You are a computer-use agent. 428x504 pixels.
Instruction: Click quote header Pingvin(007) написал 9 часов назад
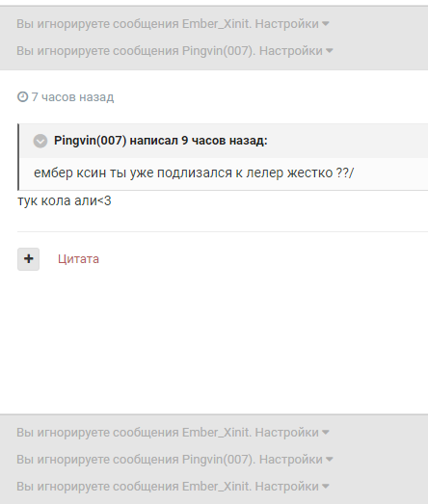[160, 141]
